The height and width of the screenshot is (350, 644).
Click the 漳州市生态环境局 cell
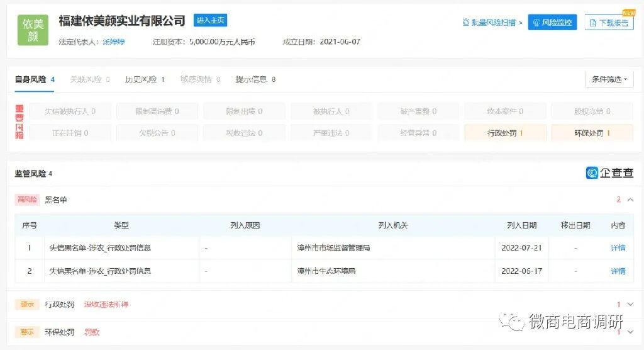[393, 271]
